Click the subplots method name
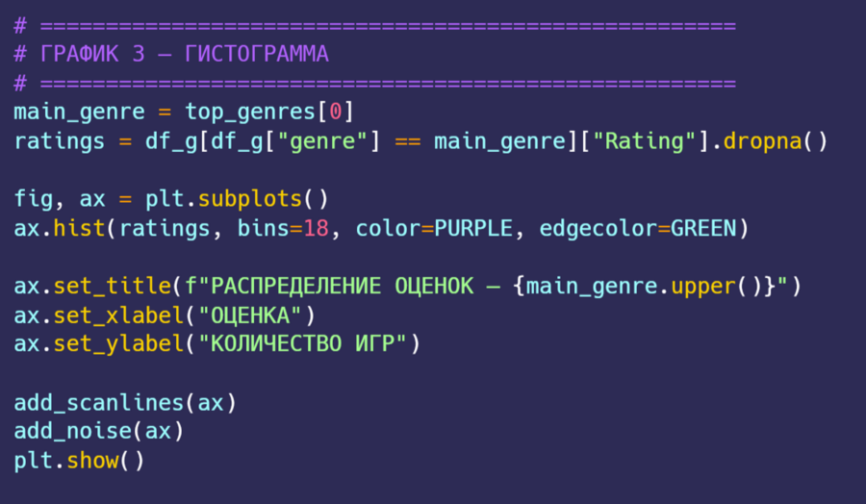Image resolution: width=866 pixels, height=504 pixels. click(x=250, y=200)
